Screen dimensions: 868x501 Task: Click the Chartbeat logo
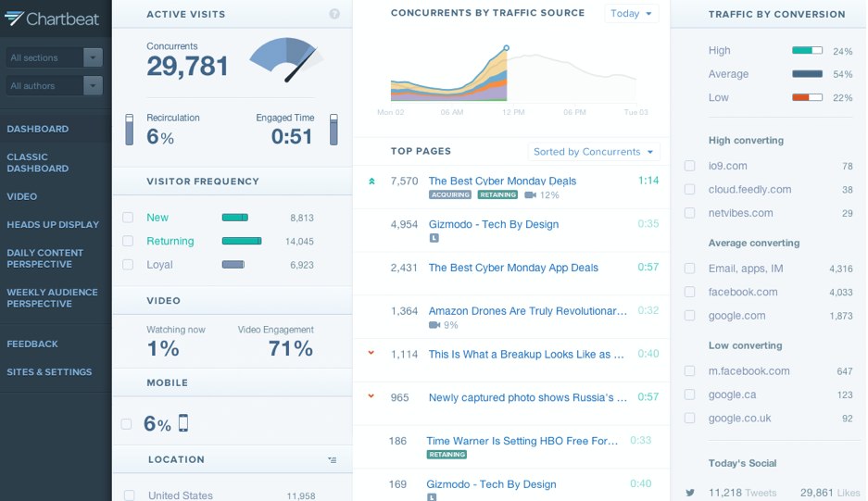(x=52, y=19)
